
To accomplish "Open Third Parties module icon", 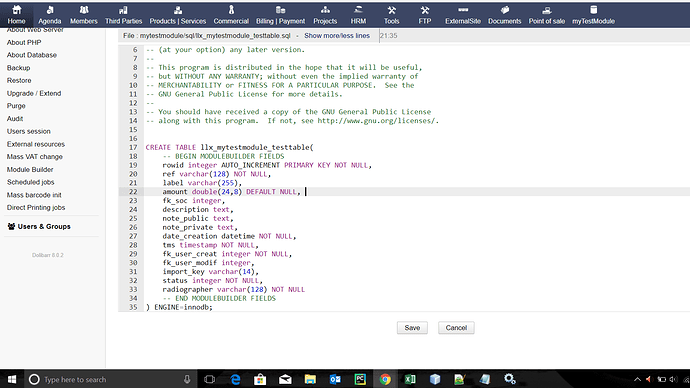I will point(123,10).
